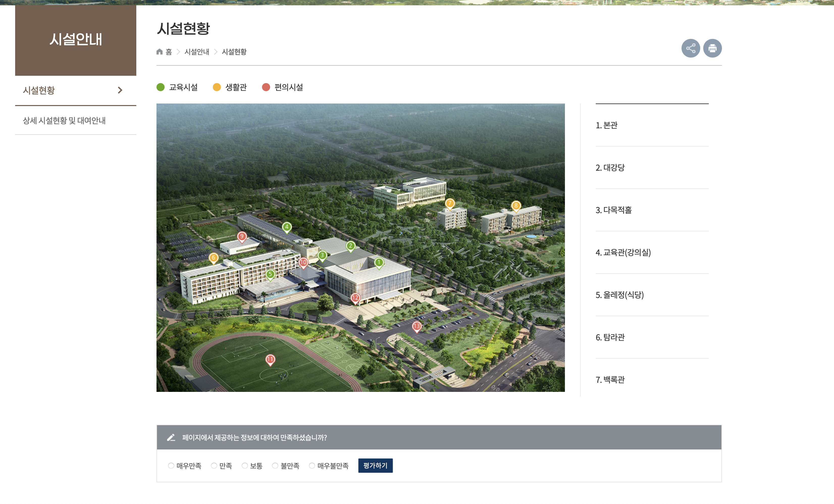Select the 보통 radio button
The height and width of the screenshot is (504, 834).
[x=244, y=466]
